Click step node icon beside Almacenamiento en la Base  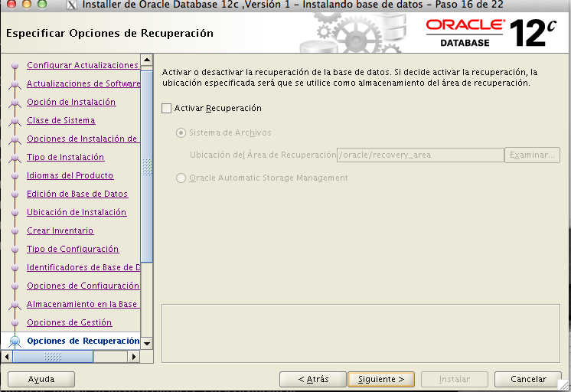(x=15, y=305)
